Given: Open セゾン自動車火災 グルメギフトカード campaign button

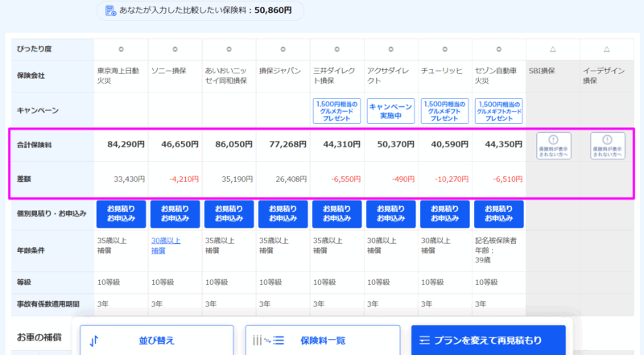Looking at the screenshot, I should (498, 110).
